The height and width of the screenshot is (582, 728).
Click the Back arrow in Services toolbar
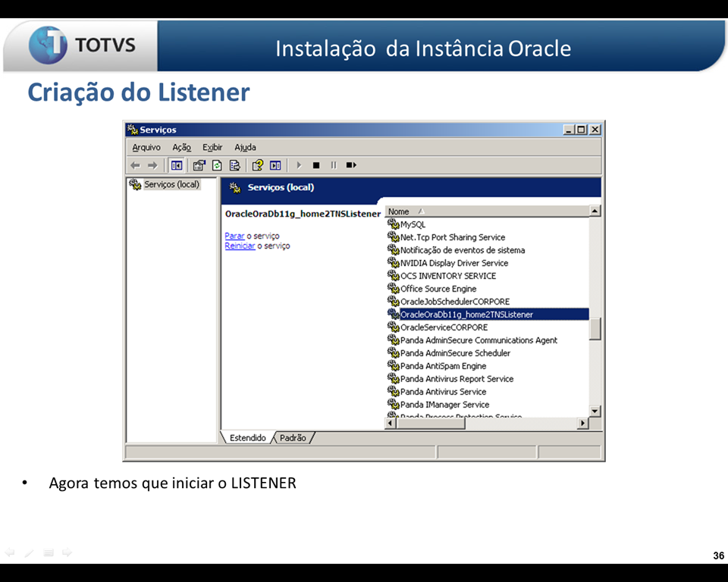click(135, 165)
